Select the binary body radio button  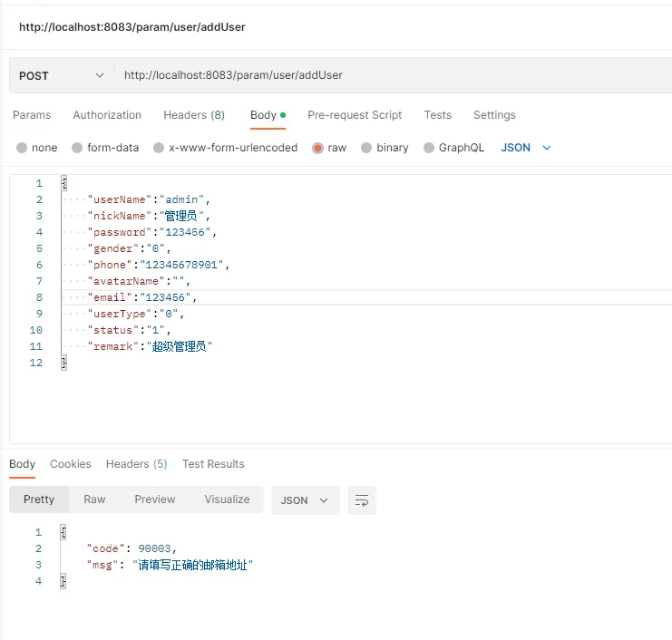366,148
